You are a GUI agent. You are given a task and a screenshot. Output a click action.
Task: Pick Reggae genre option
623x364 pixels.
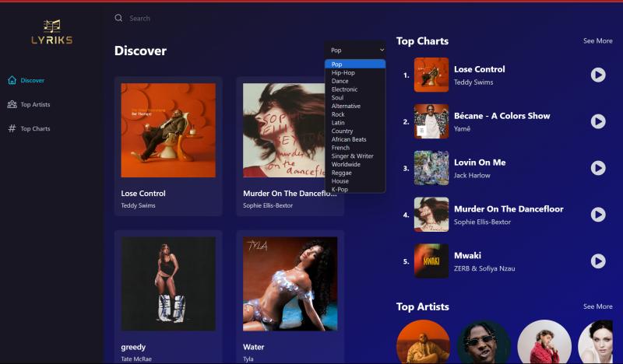[355, 173]
